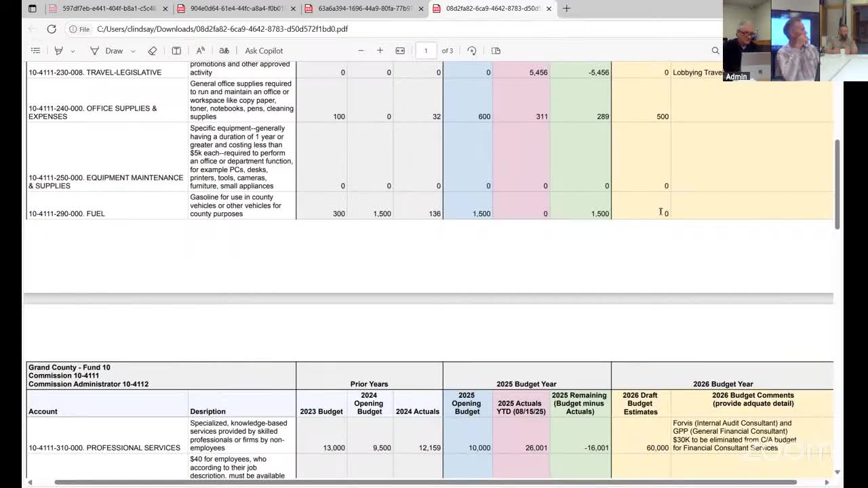Viewport: 868px width, 488px height.
Task: Expand the Draw options dropdown arrow
Action: pyautogui.click(x=133, y=51)
